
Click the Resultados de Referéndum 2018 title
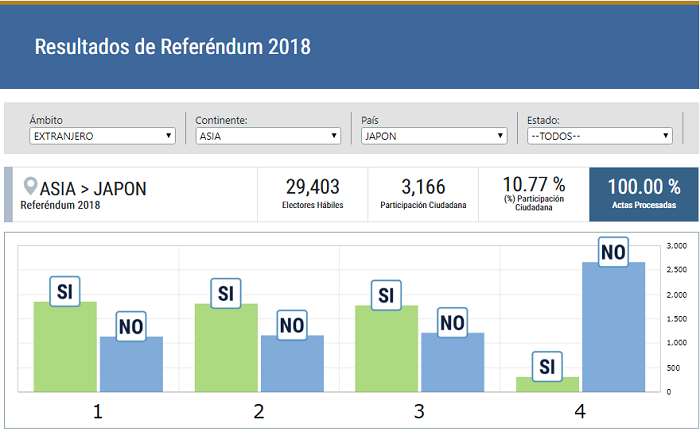[173, 47]
